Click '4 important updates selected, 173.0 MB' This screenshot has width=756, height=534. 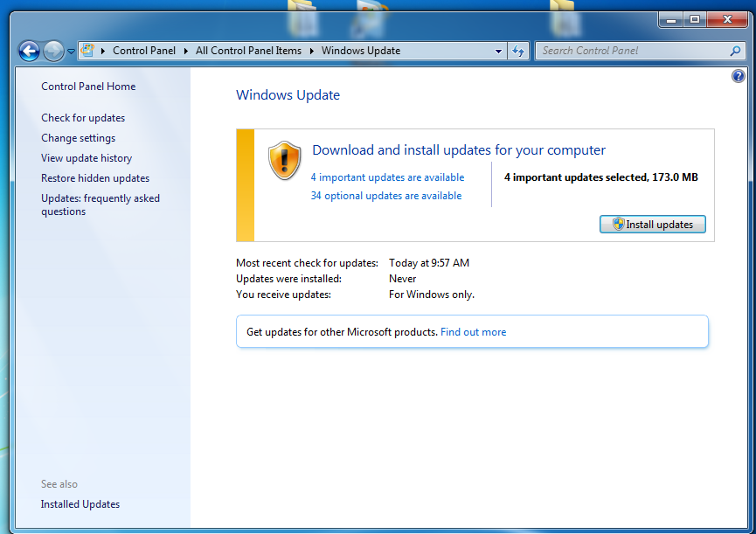[x=600, y=177]
